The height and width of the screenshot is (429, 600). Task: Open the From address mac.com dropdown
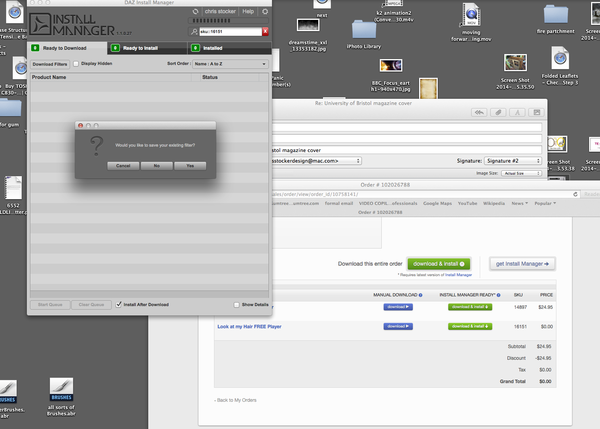click(316, 161)
